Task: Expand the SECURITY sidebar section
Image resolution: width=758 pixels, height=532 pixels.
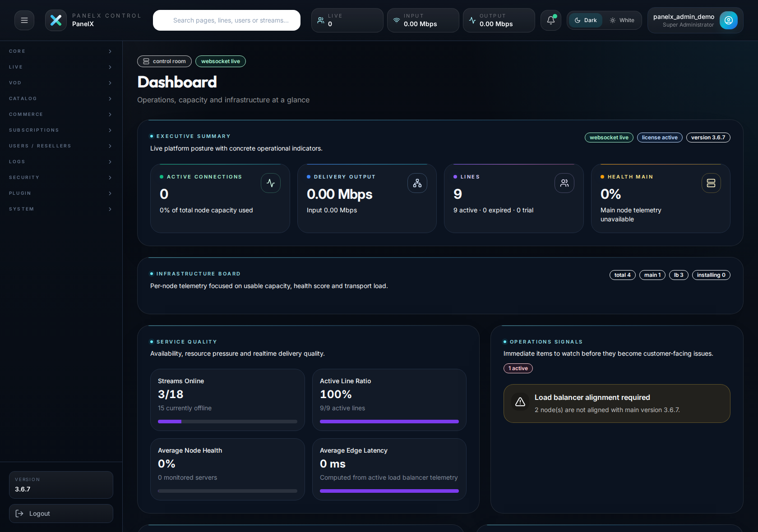Action: [x=61, y=177]
